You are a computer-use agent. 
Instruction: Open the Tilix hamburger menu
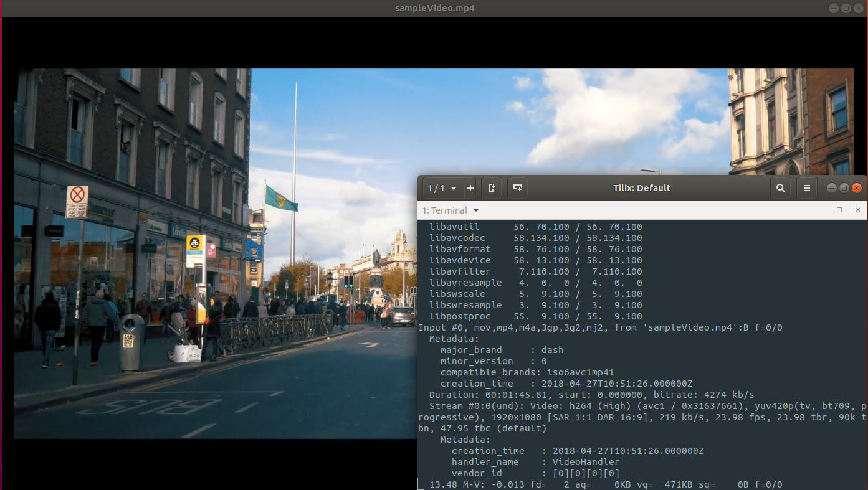(x=807, y=188)
